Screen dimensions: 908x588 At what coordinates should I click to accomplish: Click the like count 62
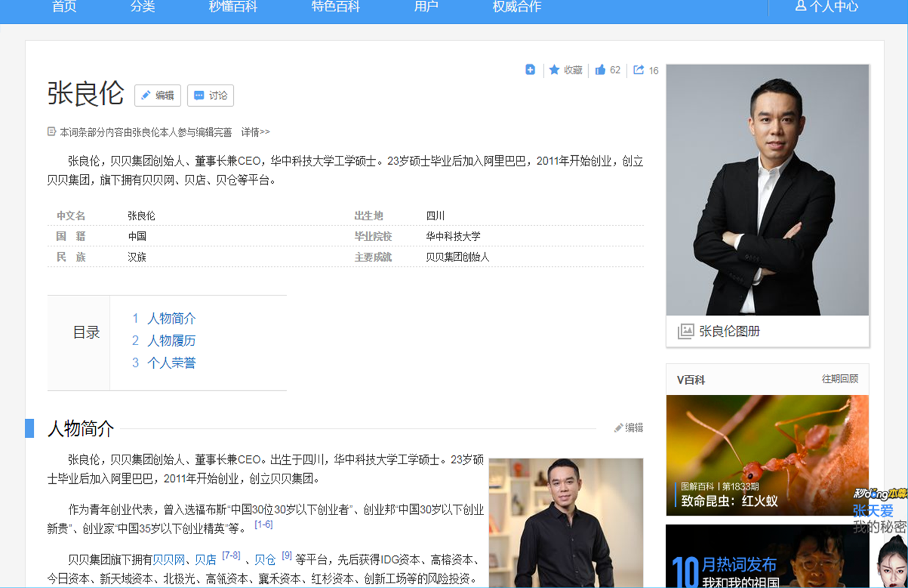point(615,70)
